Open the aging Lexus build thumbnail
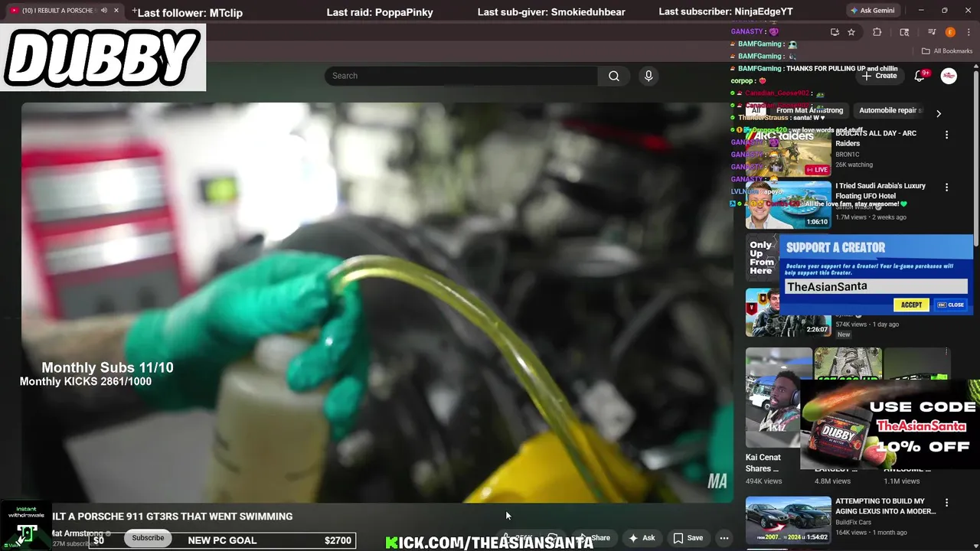This screenshot has height=551, width=980. point(788,520)
